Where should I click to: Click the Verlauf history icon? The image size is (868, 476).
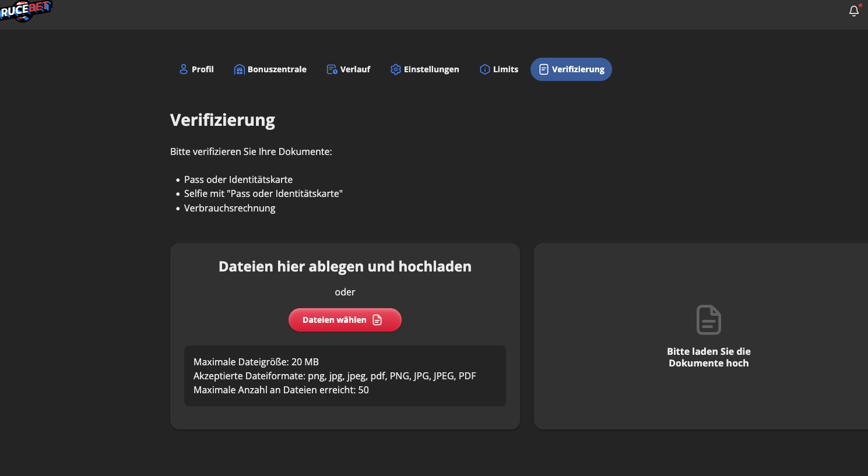pyautogui.click(x=332, y=69)
